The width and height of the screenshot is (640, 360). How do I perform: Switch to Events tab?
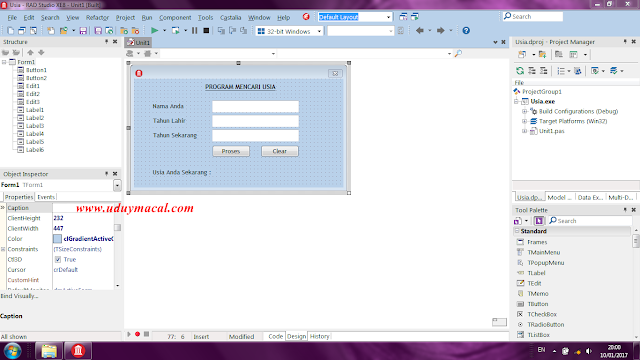pos(46,197)
